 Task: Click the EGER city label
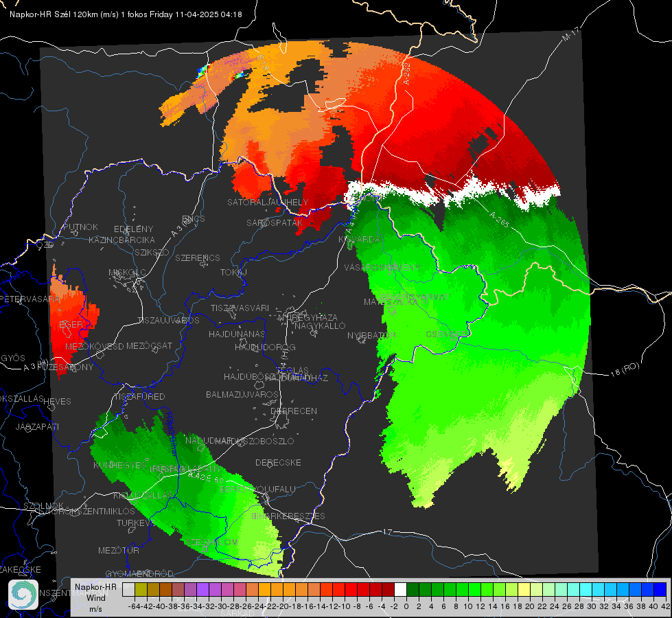[71, 325]
